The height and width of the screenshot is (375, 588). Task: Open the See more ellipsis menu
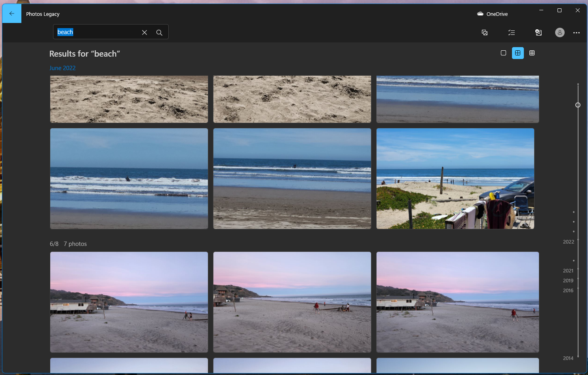(x=577, y=33)
